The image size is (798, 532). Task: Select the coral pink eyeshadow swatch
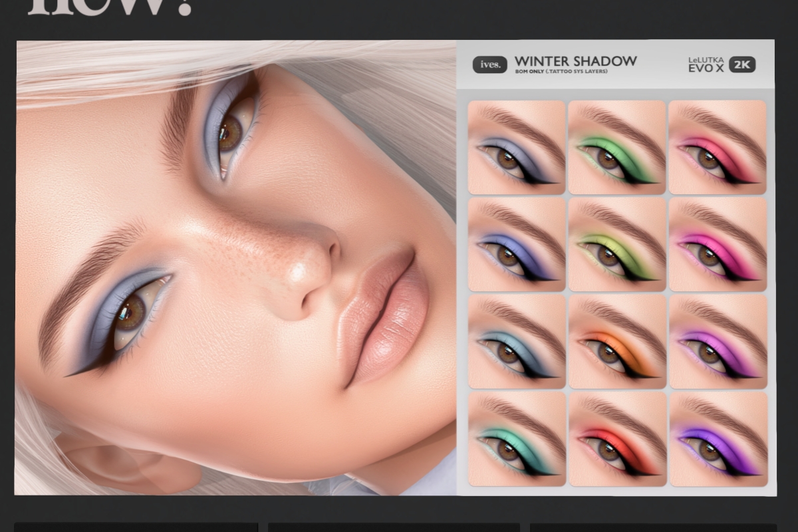tap(717, 148)
